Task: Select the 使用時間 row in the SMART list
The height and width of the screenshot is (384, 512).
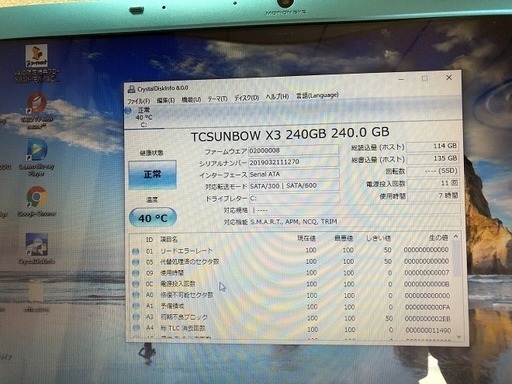Action: point(291,273)
